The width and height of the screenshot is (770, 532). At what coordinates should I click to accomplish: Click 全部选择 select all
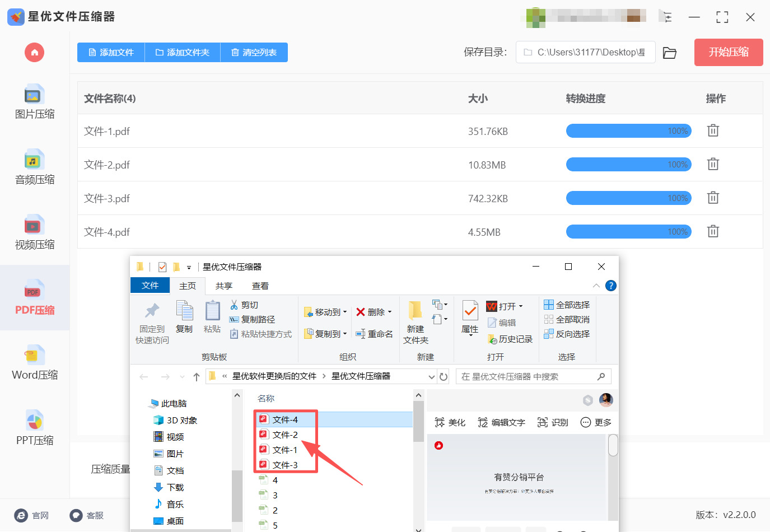click(567, 305)
